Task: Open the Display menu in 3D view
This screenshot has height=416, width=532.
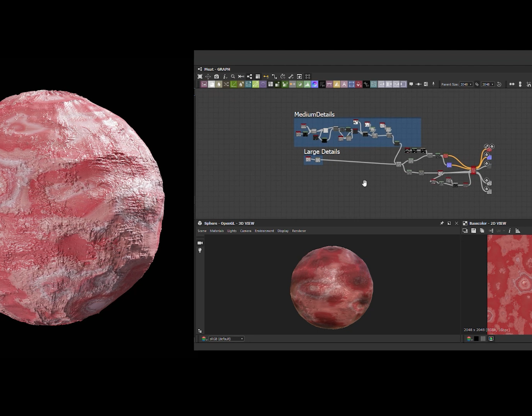Action: tap(283, 231)
